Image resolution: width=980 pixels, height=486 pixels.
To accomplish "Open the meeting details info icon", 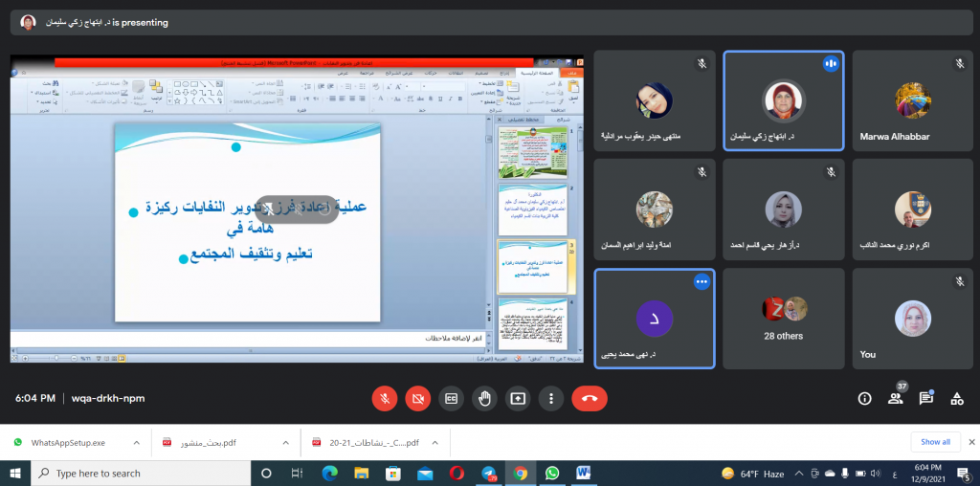I will 864,398.
